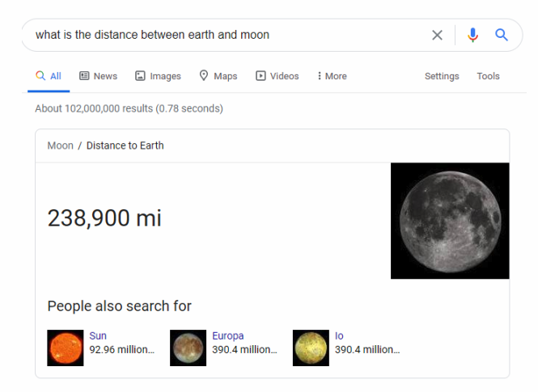
Task: Open the Europa link
Action: 227,335
